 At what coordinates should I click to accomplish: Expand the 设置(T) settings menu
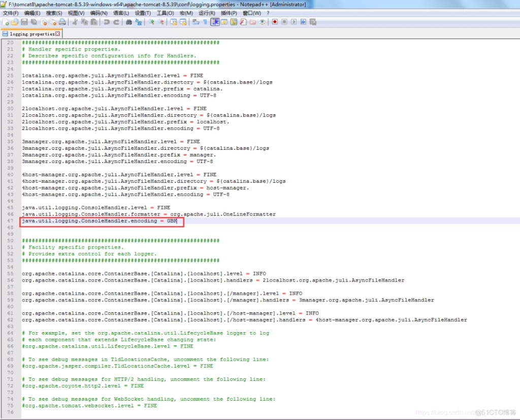coord(143,13)
